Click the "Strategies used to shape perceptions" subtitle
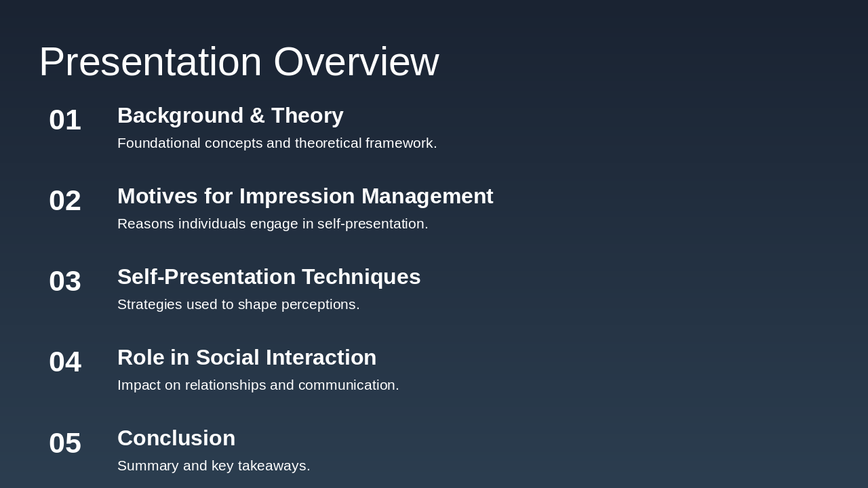 point(239,304)
